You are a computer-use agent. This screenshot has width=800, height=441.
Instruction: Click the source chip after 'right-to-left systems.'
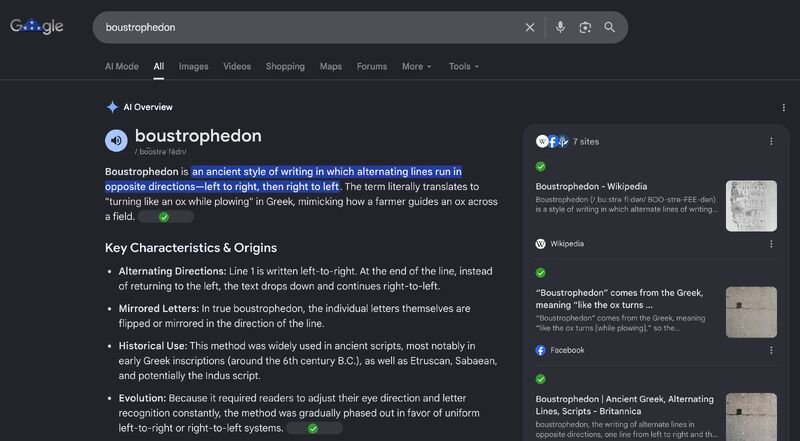[314, 429]
